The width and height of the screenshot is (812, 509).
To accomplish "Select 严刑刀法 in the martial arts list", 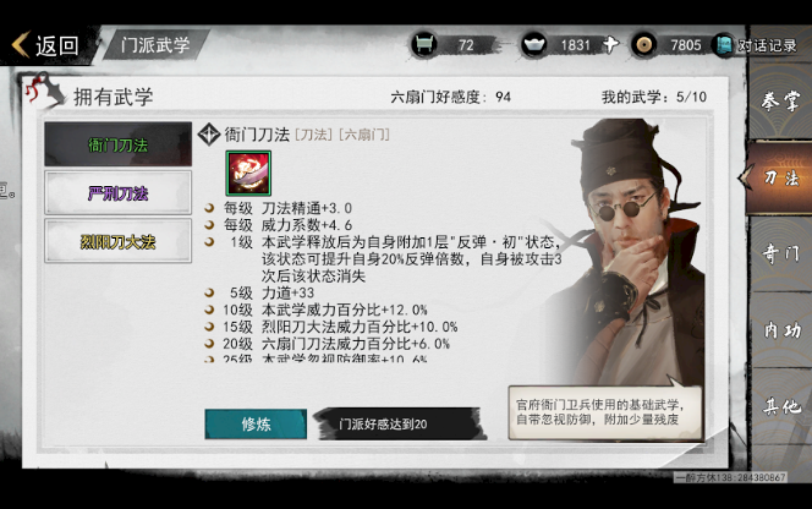I will tap(118, 193).
